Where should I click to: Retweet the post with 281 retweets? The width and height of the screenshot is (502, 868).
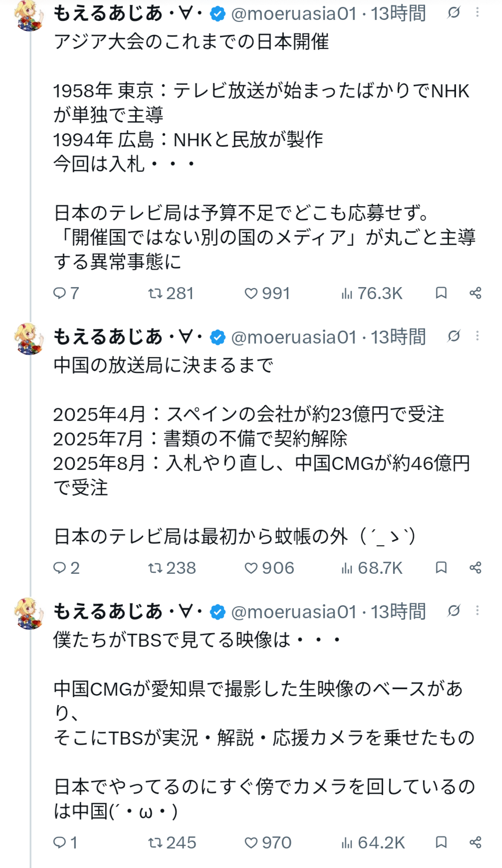[x=171, y=293]
